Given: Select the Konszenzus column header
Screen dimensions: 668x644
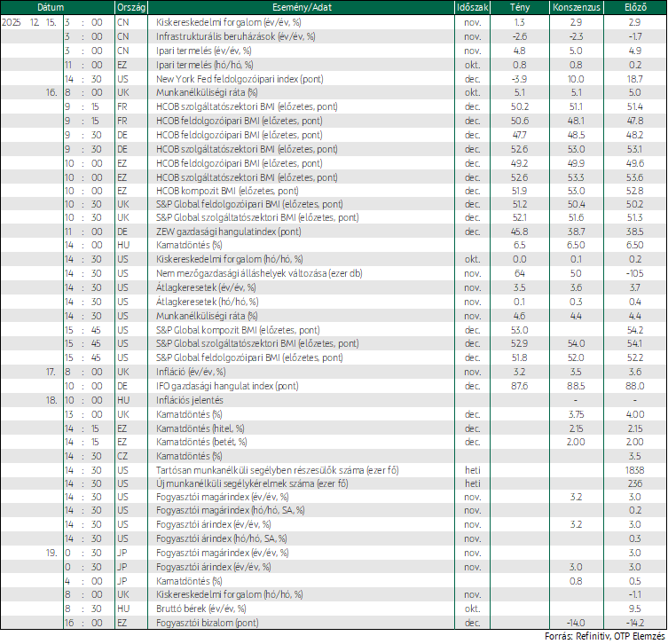Looking at the screenshot, I should pos(577,7).
